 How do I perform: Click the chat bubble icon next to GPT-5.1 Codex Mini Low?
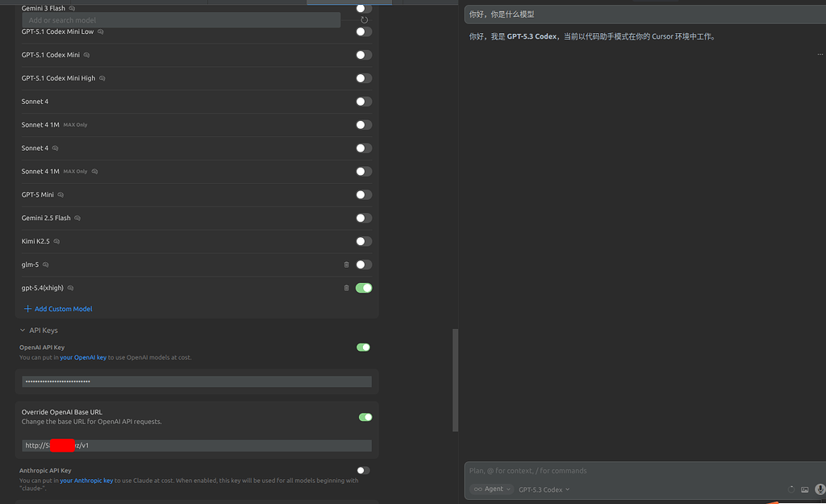(101, 31)
